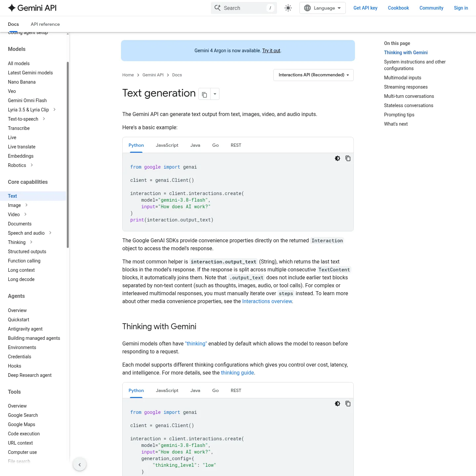Select Java tab in second code block
The height and width of the screenshot is (476, 476).
195,390
